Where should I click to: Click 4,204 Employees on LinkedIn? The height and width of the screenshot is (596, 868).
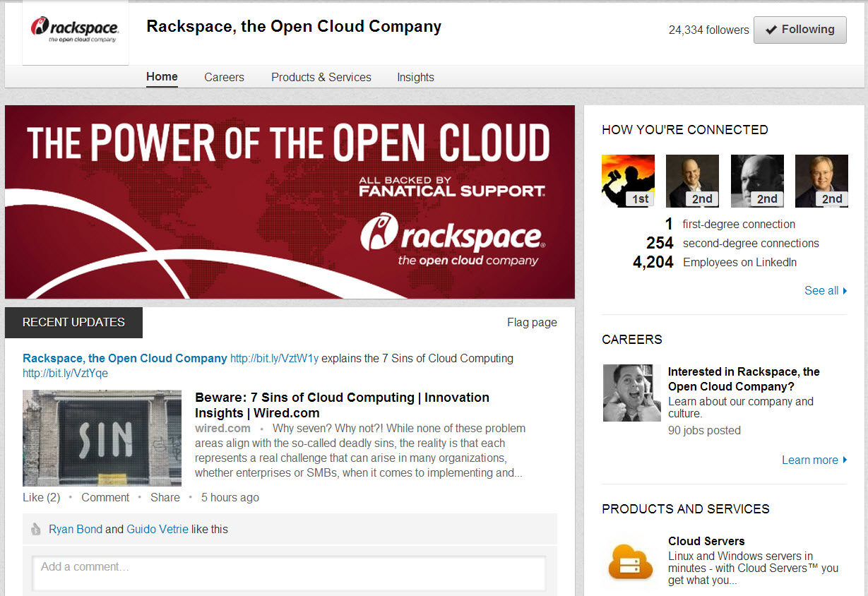click(x=715, y=262)
